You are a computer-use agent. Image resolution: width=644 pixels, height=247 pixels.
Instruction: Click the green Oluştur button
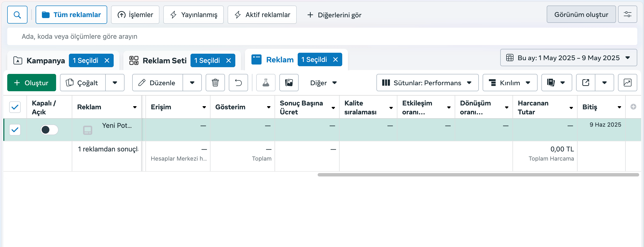point(32,83)
